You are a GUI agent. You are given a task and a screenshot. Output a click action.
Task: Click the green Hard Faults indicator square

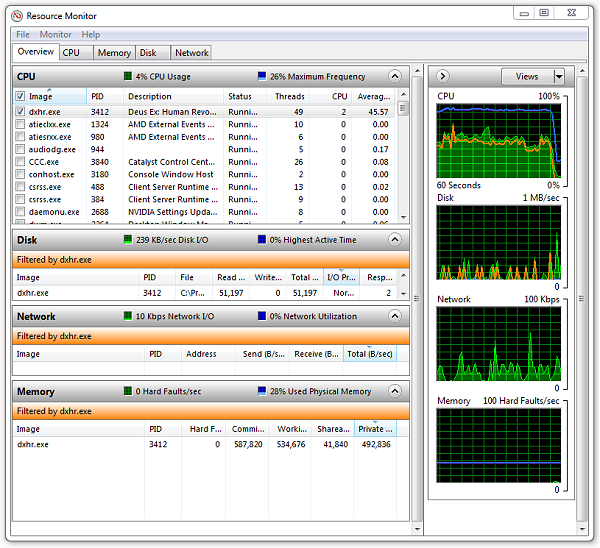(x=128, y=391)
